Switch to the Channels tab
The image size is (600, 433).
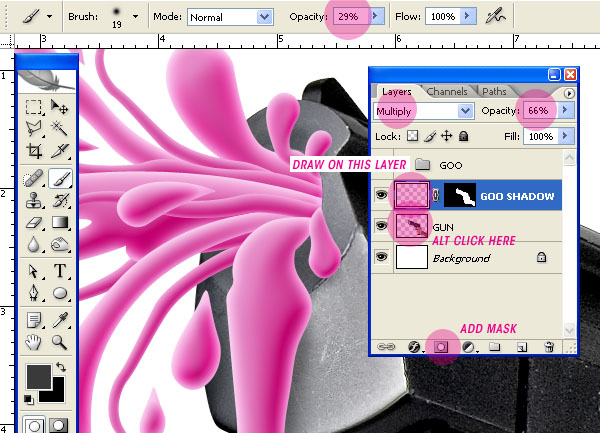point(447,91)
